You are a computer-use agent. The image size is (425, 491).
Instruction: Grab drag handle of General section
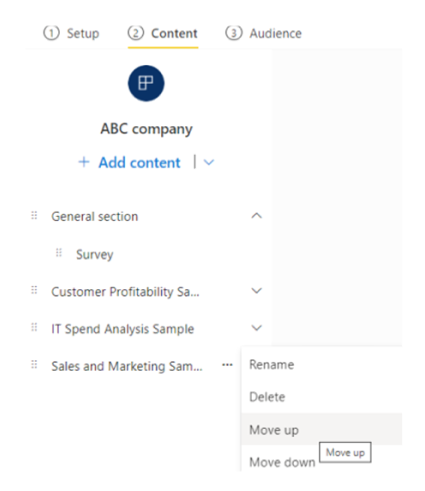[x=34, y=216]
